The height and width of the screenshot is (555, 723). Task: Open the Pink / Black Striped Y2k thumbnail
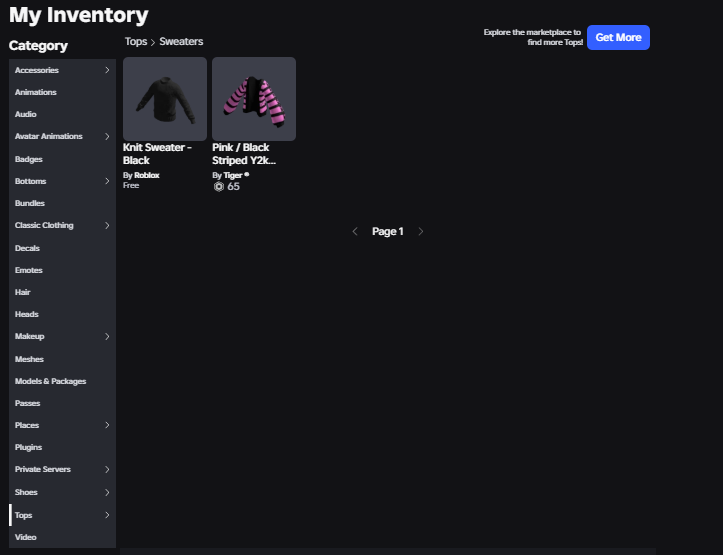click(254, 99)
